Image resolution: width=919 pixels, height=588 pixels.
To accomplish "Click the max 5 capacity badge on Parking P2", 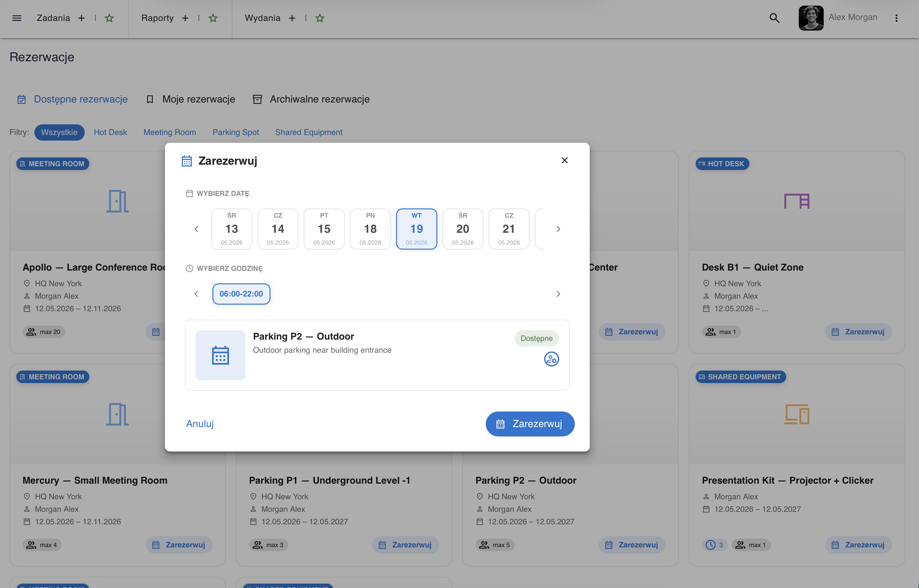I will click(x=495, y=545).
